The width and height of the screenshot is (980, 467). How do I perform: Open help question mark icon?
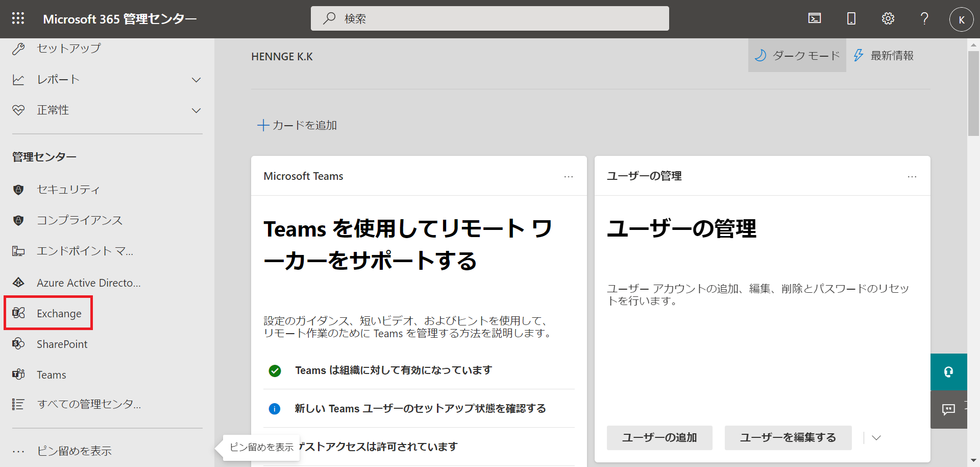(x=924, y=19)
